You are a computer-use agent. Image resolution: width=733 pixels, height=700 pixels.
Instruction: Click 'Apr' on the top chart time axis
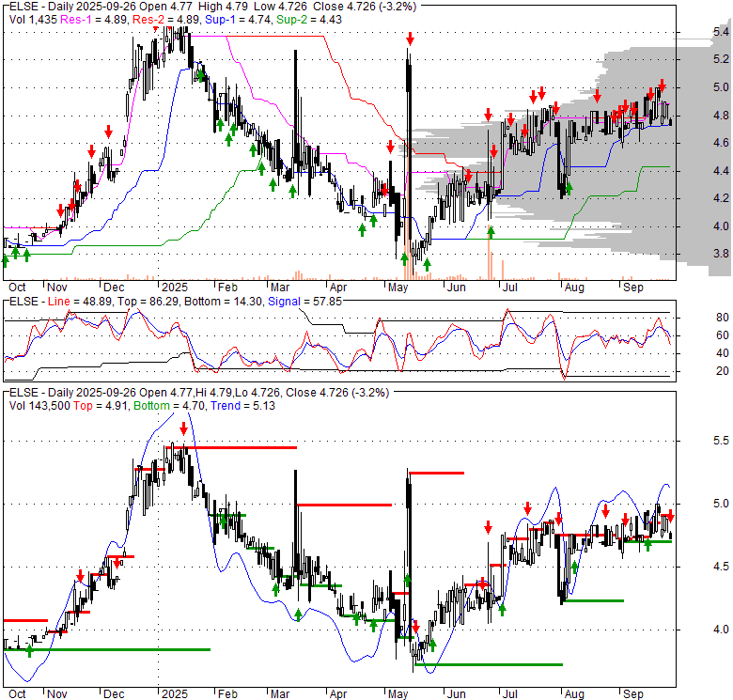338,288
